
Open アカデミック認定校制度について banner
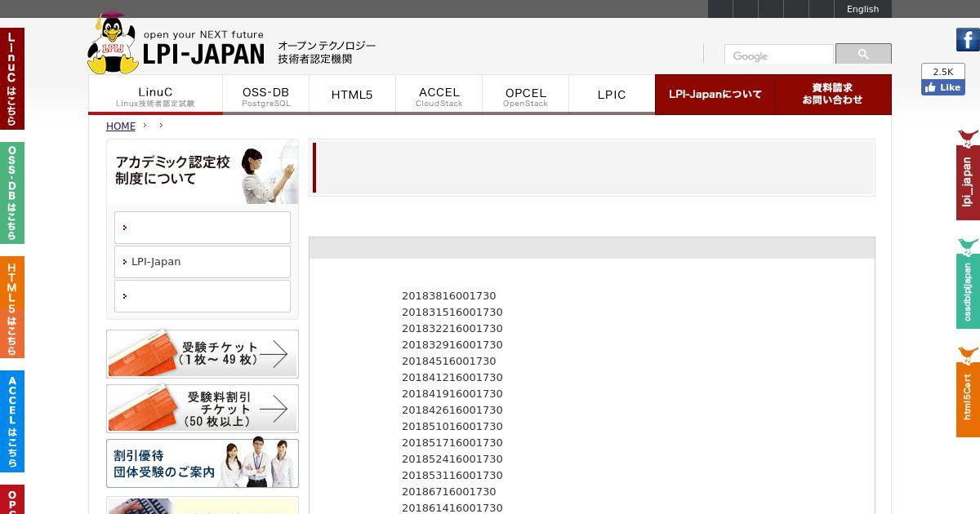click(x=203, y=172)
